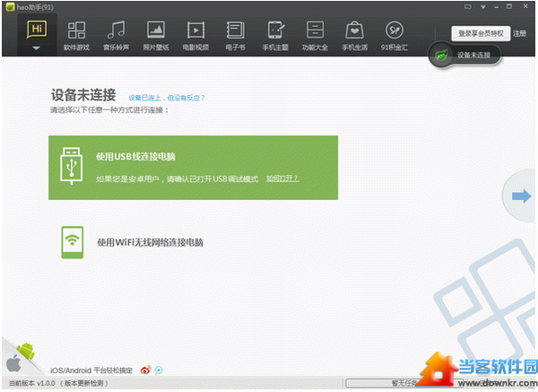Viewport: 538px width, 392px height.
Task: Open 手机主题 themes section
Action: point(275,37)
